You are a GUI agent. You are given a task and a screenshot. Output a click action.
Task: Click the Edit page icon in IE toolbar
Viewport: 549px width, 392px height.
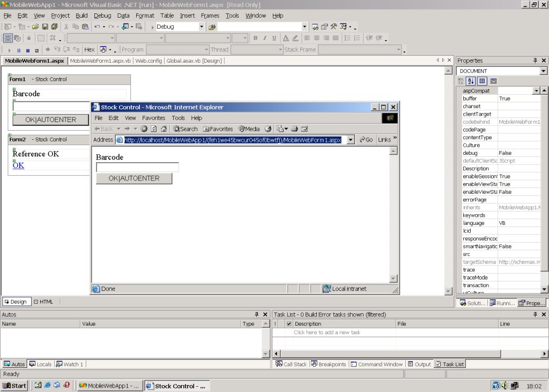coord(305,129)
